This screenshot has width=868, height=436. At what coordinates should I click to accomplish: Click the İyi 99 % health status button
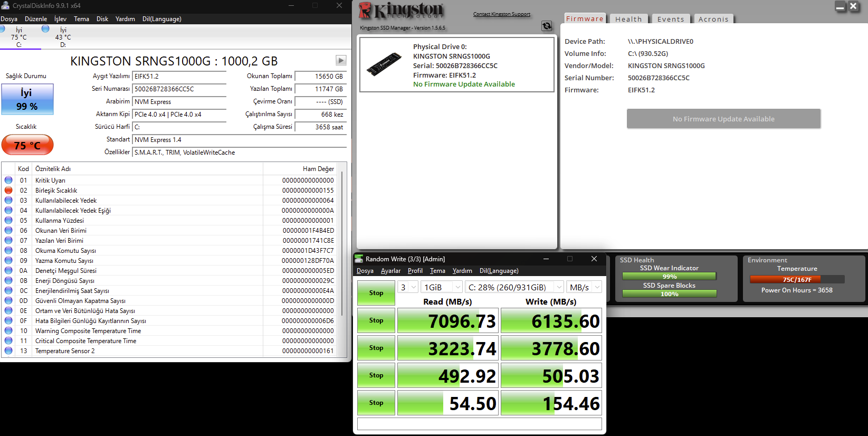[27, 99]
